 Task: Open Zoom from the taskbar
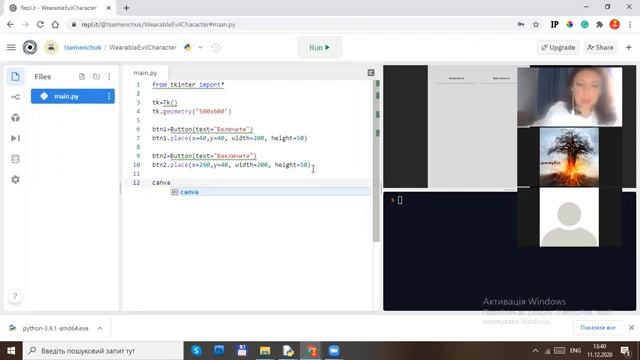coord(334,350)
